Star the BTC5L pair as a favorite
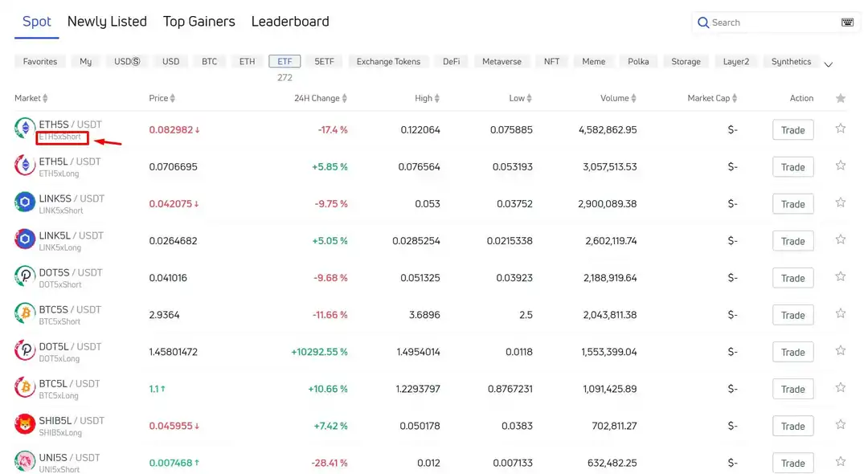 pyautogui.click(x=841, y=388)
